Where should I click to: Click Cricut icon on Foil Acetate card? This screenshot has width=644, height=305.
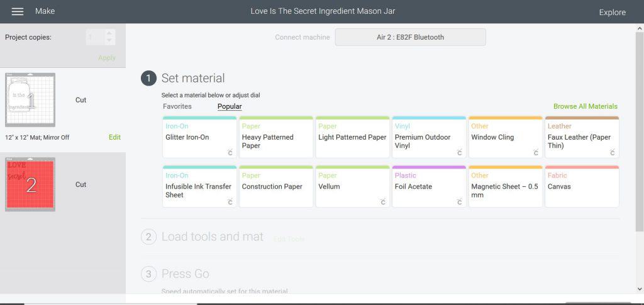(x=460, y=202)
